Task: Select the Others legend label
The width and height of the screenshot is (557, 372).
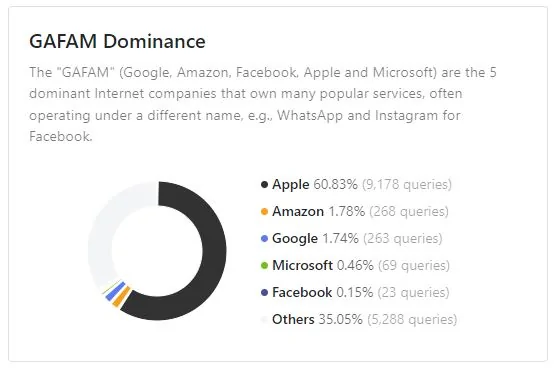Action: [x=293, y=319]
